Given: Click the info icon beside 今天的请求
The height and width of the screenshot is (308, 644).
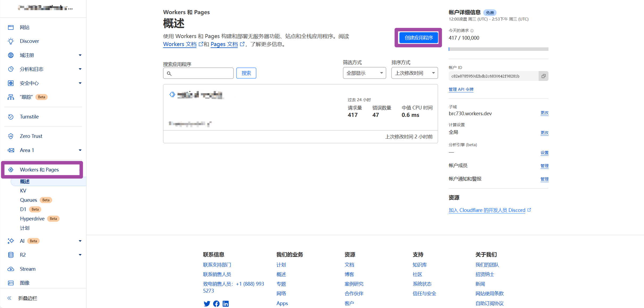Looking at the screenshot, I should (x=472, y=31).
